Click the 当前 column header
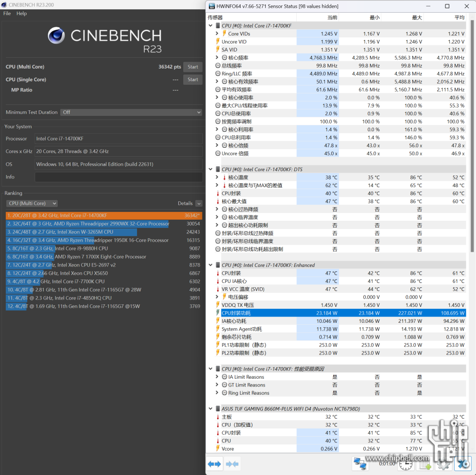 point(318,18)
